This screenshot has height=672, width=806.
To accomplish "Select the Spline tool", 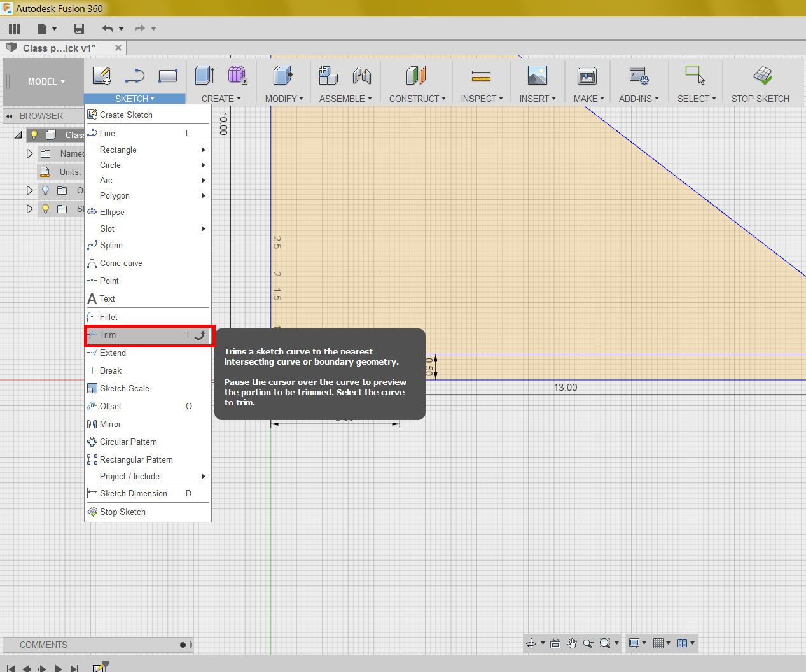I will (111, 245).
